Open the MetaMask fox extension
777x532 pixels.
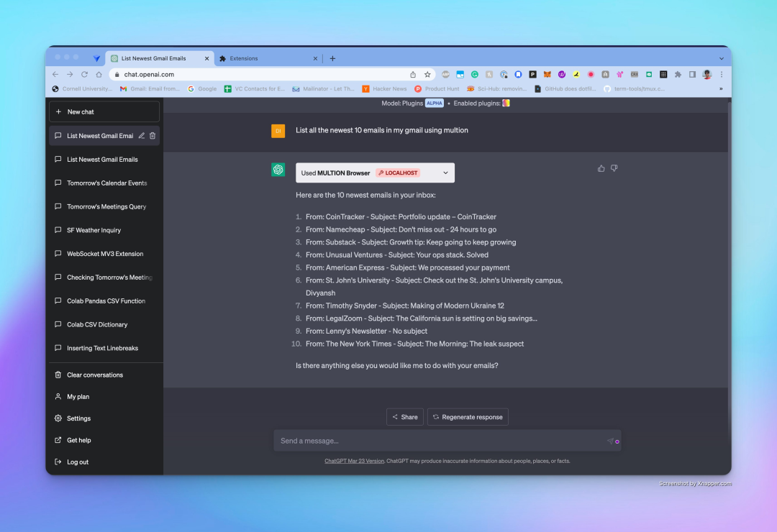pyautogui.click(x=547, y=74)
